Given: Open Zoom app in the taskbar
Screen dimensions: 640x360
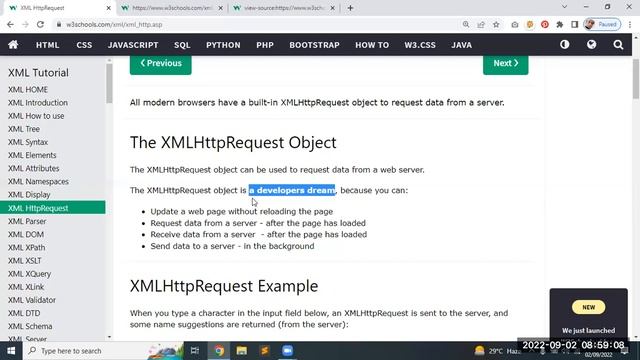Looking at the screenshot, I should coord(287,351).
